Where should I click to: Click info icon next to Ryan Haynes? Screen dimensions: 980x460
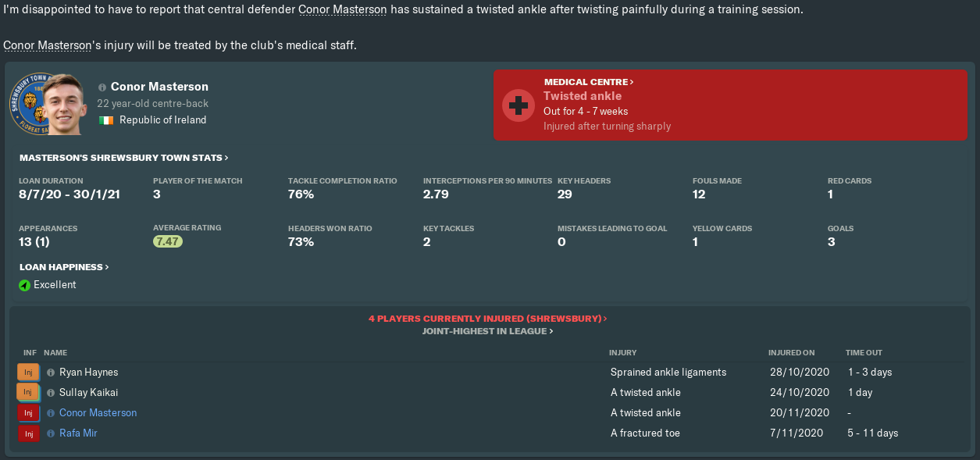51,373
